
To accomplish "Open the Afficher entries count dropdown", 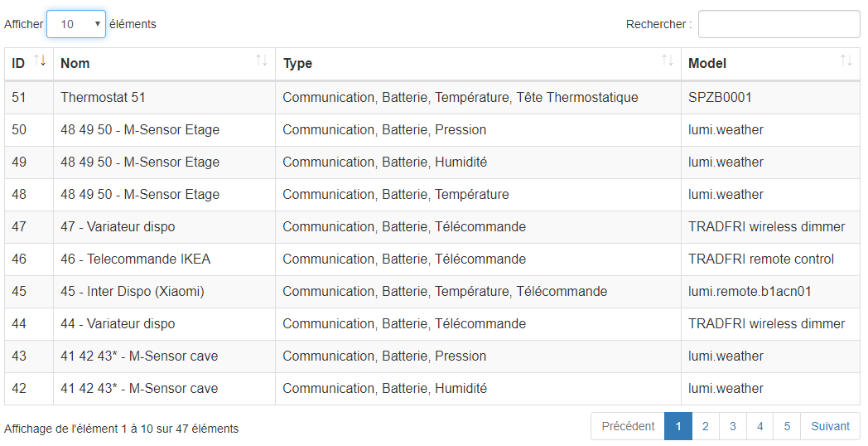I will tap(76, 24).
